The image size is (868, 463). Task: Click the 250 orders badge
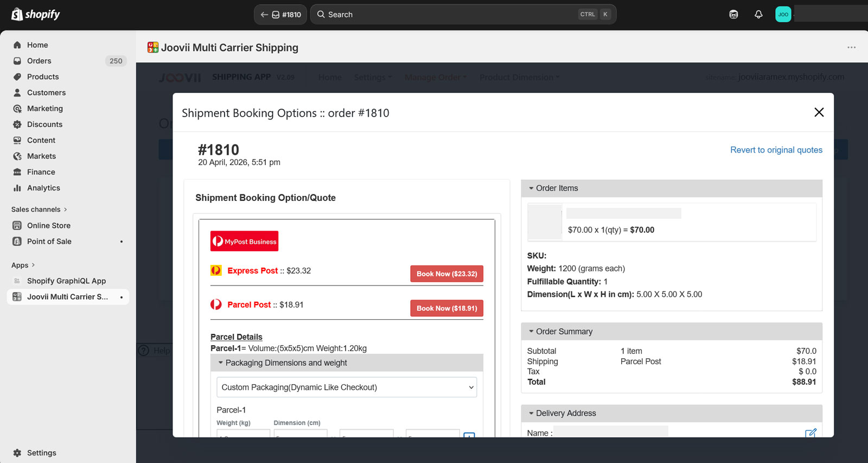(x=116, y=61)
